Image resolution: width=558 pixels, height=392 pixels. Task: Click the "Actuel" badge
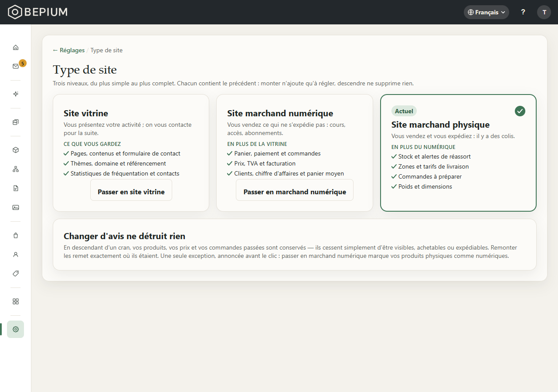point(404,111)
